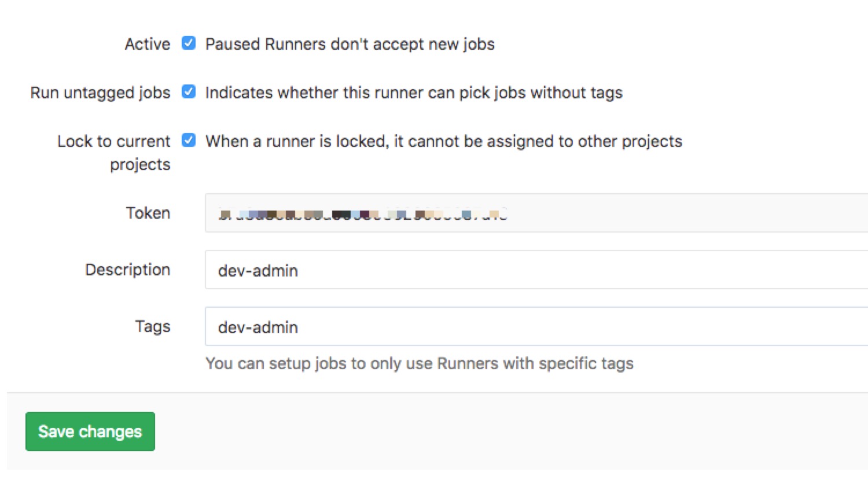Click text Paused Runners don't accept new jobs
Screen dimensions: 868x494
pos(350,43)
